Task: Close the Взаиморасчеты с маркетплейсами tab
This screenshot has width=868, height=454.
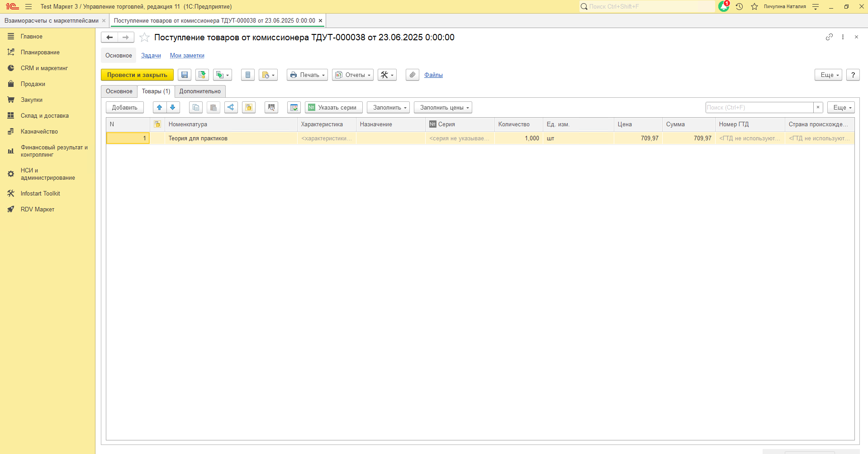Action: [104, 20]
